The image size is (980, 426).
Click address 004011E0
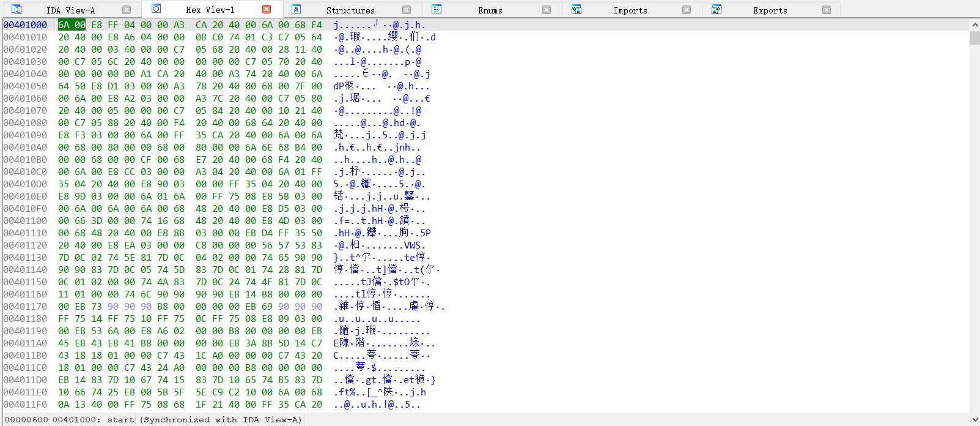(x=25, y=392)
